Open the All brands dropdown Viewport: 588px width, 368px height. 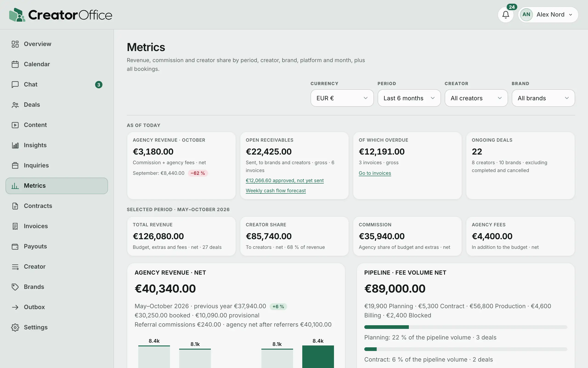coord(543,98)
